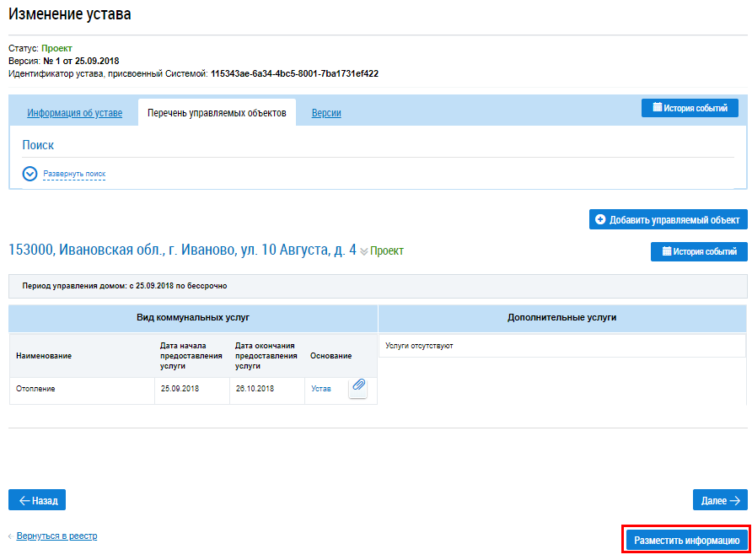Expand the double chevron next to the address

pyautogui.click(x=364, y=251)
